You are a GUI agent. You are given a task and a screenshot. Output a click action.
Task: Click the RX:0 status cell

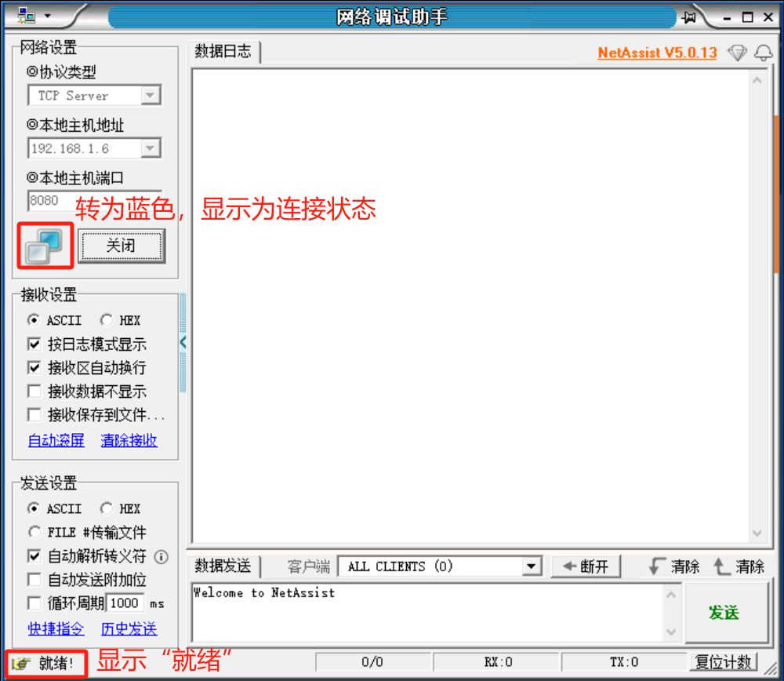pos(497,662)
